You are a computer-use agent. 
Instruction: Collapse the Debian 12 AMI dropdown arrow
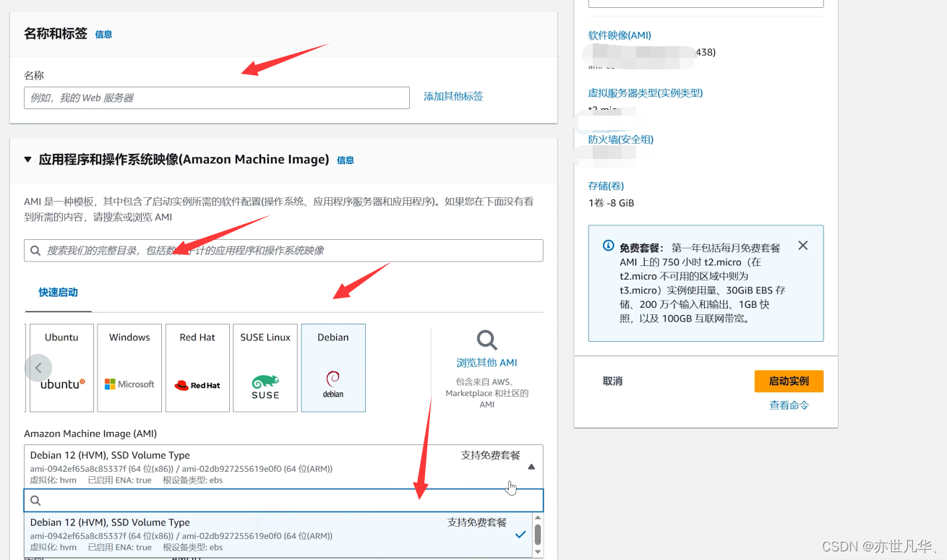click(531, 467)
